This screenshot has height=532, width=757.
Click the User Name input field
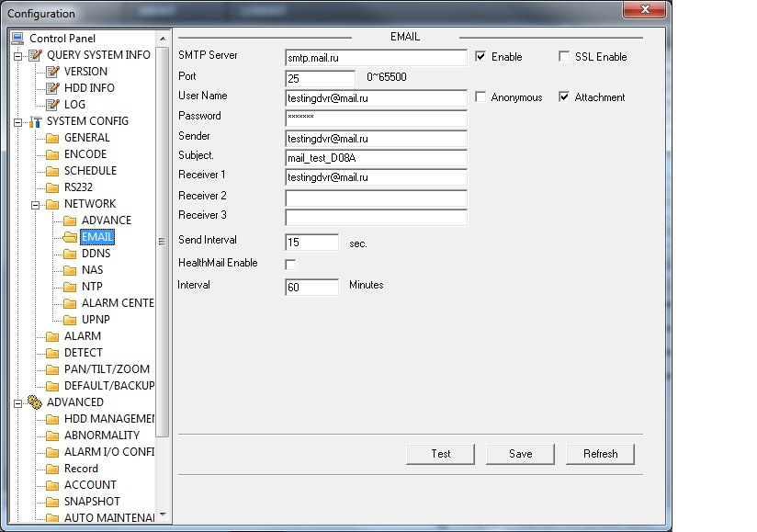pyautogui.click(x=376, y=98)
